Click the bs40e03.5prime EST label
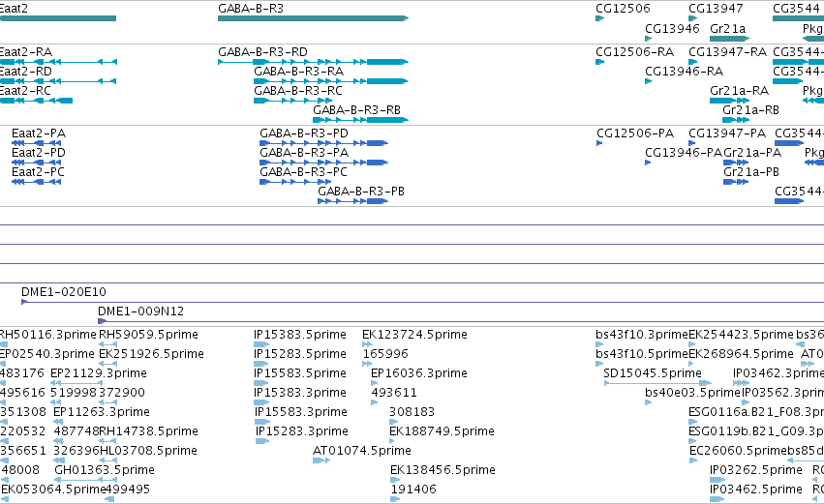Viewport: 824px width, 504px height. [x=692, y=393]
